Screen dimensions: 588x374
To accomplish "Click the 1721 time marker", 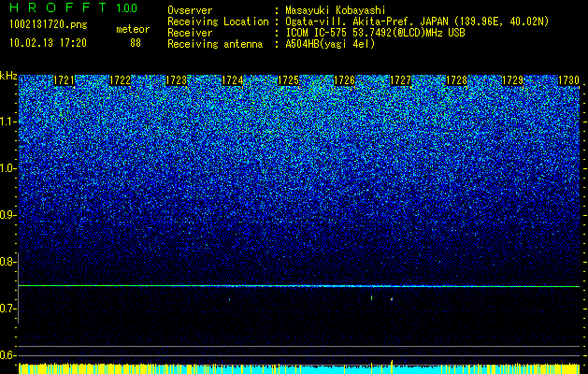I will click(x=64, y=80).
